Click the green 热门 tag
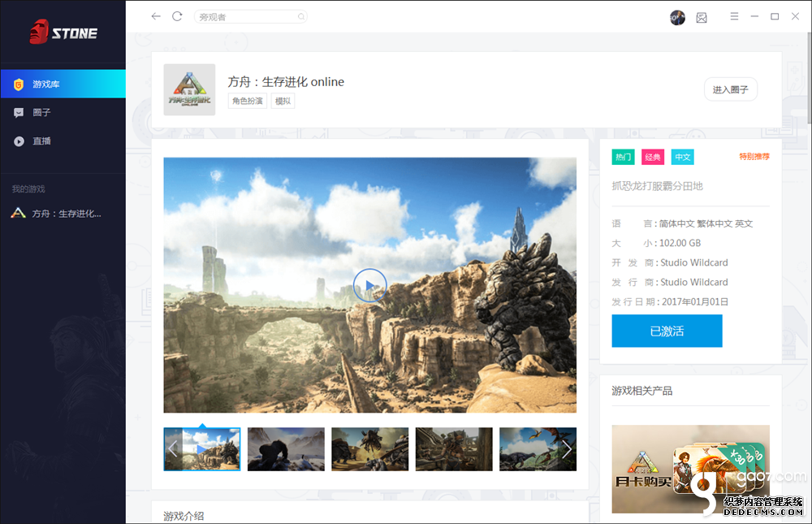 coord(623,157)
